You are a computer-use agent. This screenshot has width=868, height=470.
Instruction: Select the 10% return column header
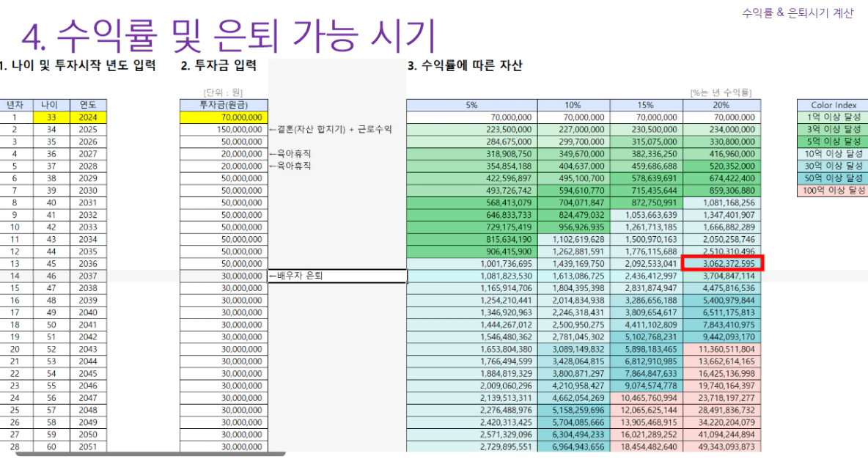click(x=573, y=105)
